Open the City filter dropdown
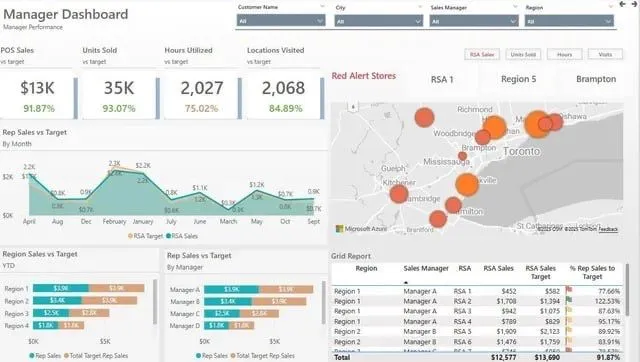Image resolution: width=640 pixels, height=362 pixels. coord(378,21)
